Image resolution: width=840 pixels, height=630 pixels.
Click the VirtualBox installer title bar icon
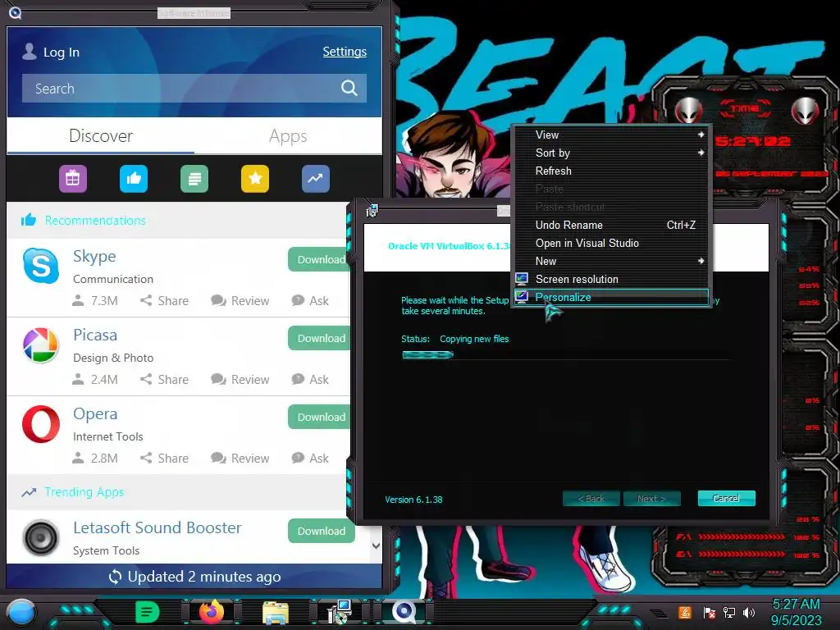372,211
